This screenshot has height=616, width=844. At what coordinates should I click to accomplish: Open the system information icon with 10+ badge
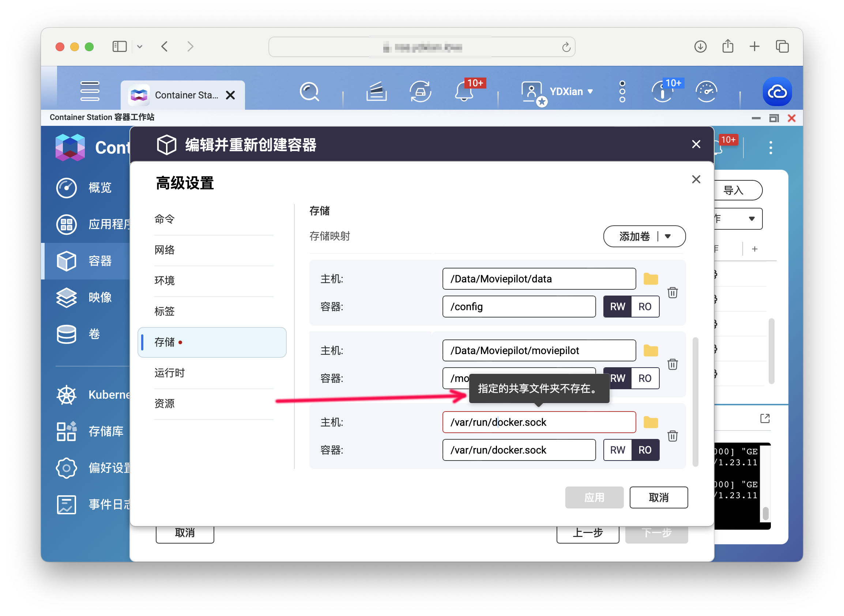663,91
